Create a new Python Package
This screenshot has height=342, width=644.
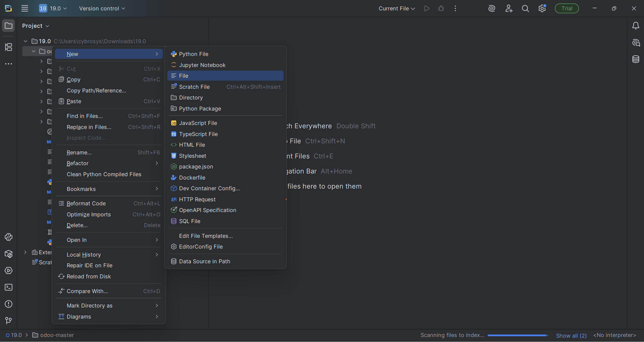[x=225, y=109]
